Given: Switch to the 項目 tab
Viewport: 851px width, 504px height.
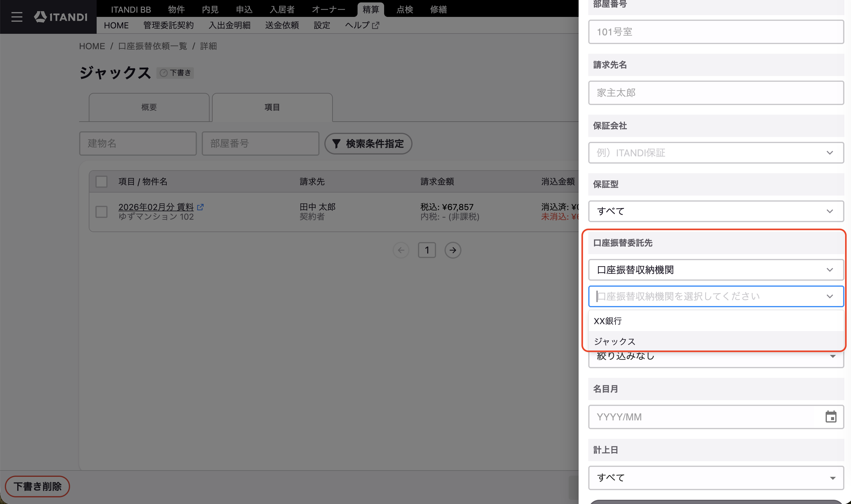Looking at the screenshot, I should pos(272,107).
